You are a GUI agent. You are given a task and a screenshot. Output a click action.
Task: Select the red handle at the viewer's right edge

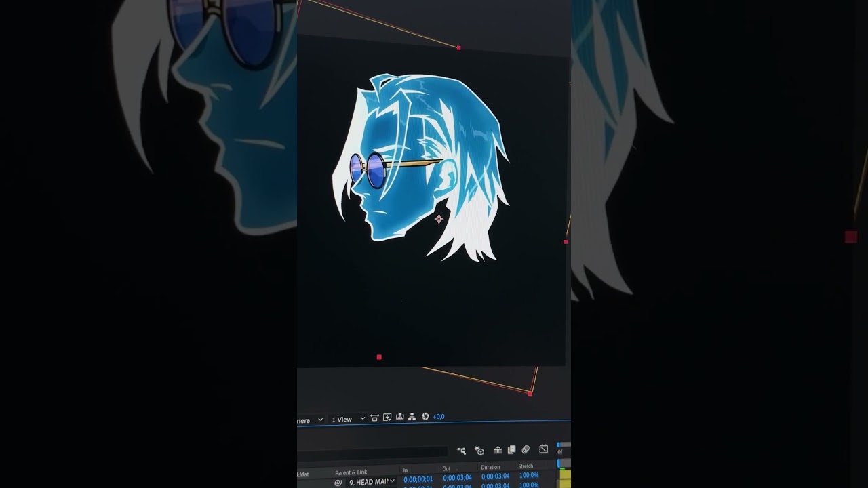(566, 242)
